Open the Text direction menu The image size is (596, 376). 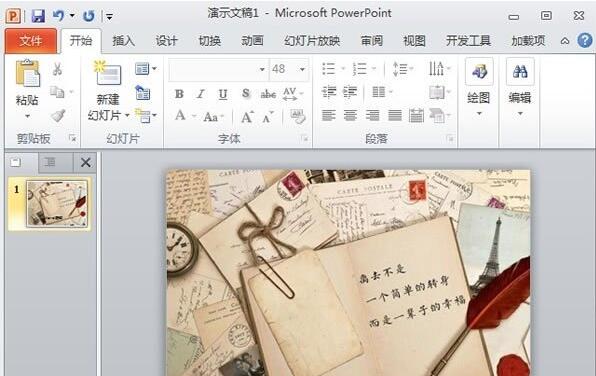pyautogui.click(x=439, y=69)
